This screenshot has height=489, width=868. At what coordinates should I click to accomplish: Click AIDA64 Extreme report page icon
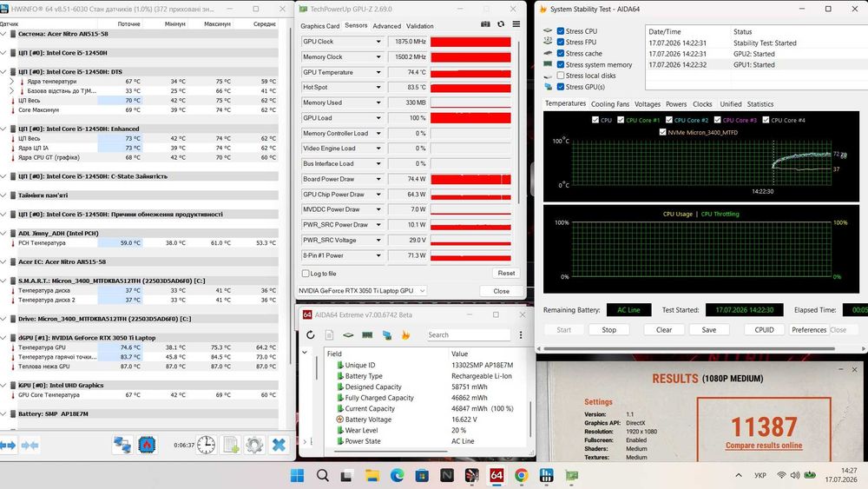tap(329, 335)
